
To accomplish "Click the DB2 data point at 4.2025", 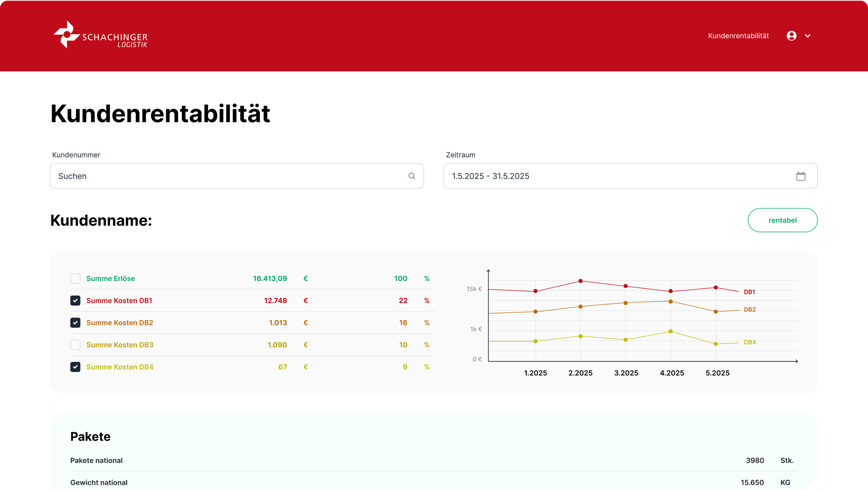I will [x=670, y=301].
